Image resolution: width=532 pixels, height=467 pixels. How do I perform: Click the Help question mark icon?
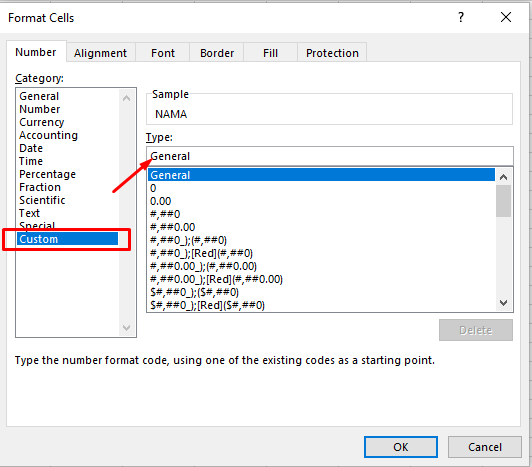(460, 17)
